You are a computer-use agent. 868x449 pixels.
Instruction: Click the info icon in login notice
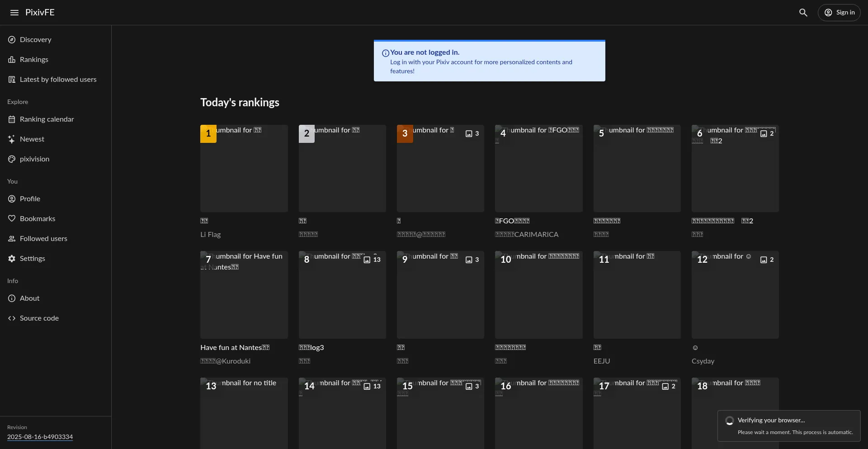pos(386,53)
